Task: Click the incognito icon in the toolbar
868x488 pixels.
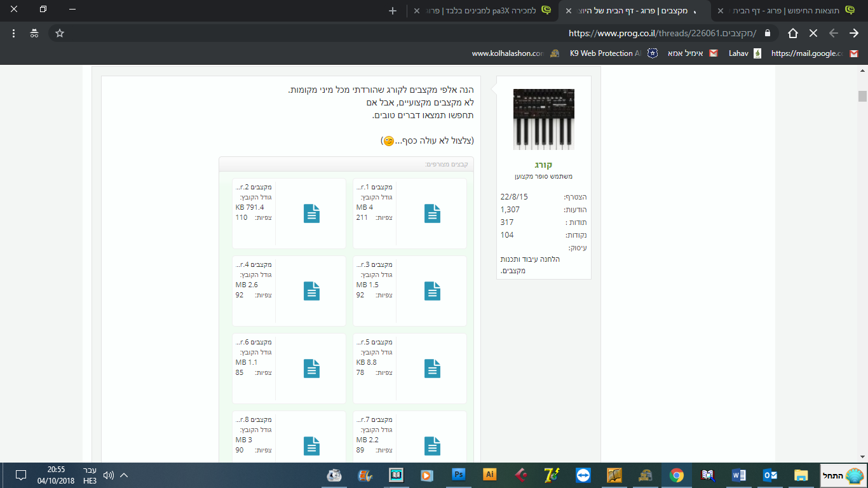Action: tap(34, 33)
